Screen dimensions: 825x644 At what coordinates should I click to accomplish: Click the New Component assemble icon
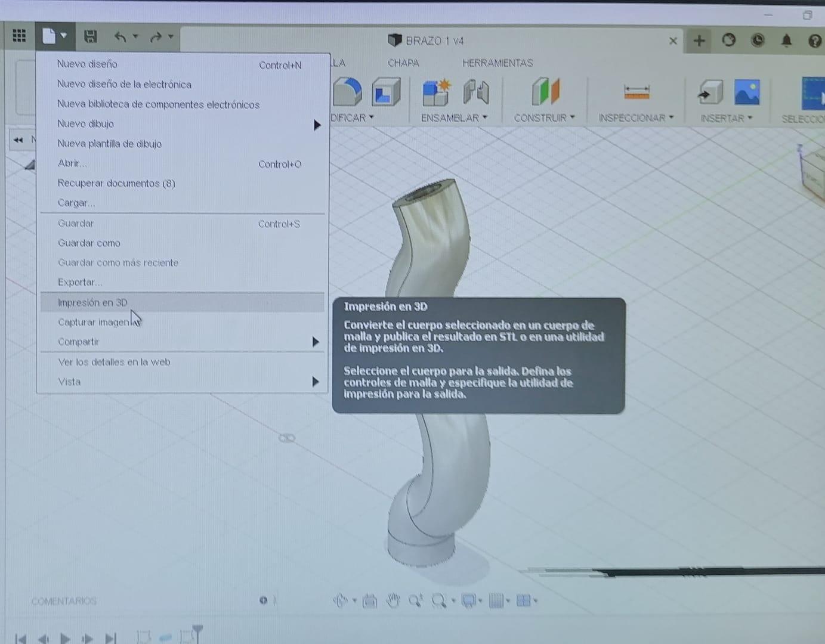pos(436,92)
